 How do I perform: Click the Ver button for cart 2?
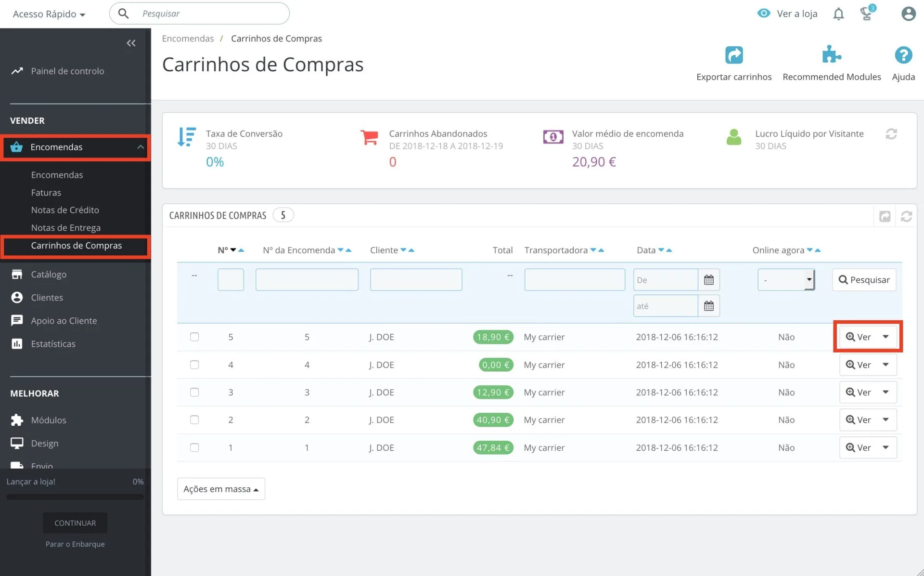pyautogui.click(x=859, y=420)
